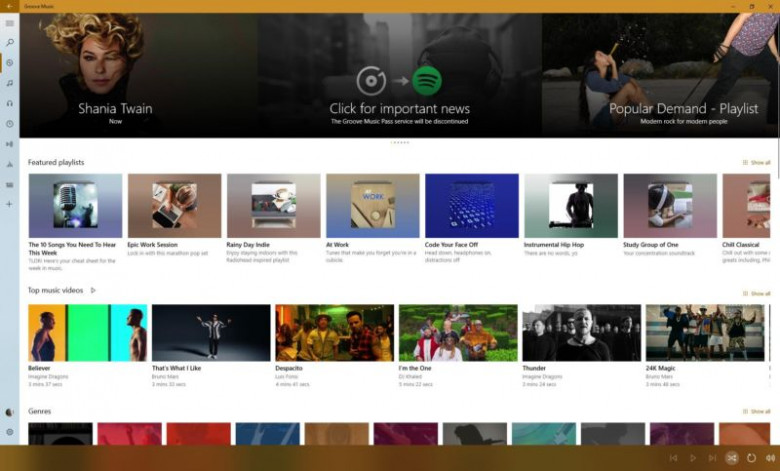Expand the hamburger navigation menu

tap(10, 23)
